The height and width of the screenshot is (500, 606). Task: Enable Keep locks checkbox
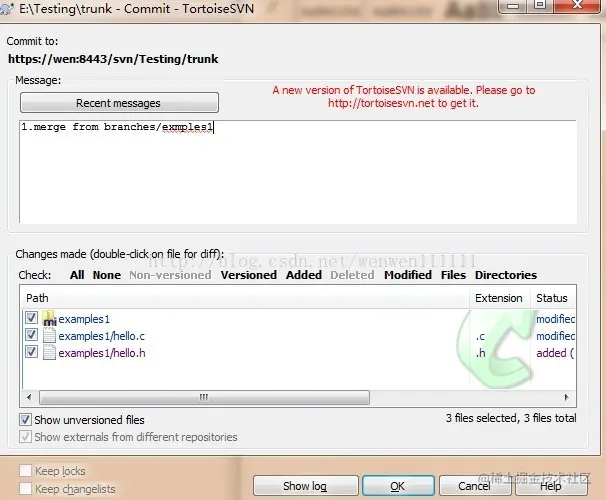[x=26, y=471]
